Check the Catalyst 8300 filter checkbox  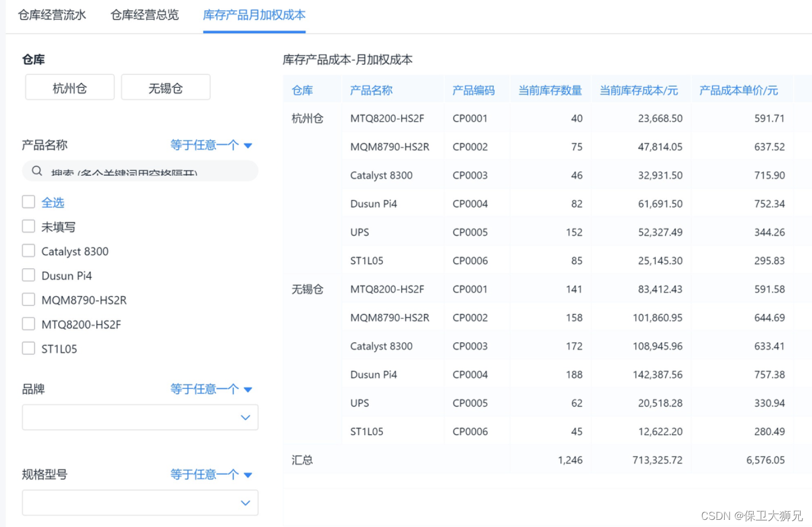click(x=28, y=251)
